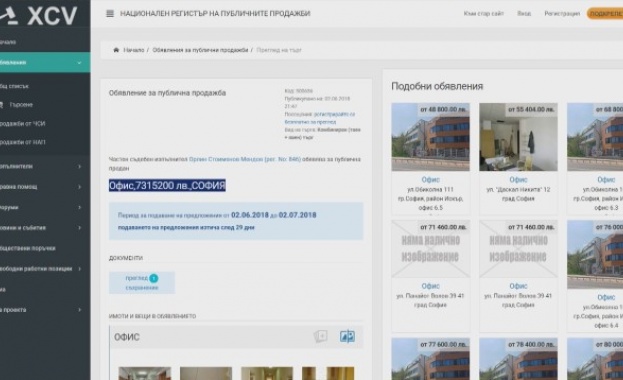
Task: Click the преглед сканирание document button
Action: pos(142,283)
